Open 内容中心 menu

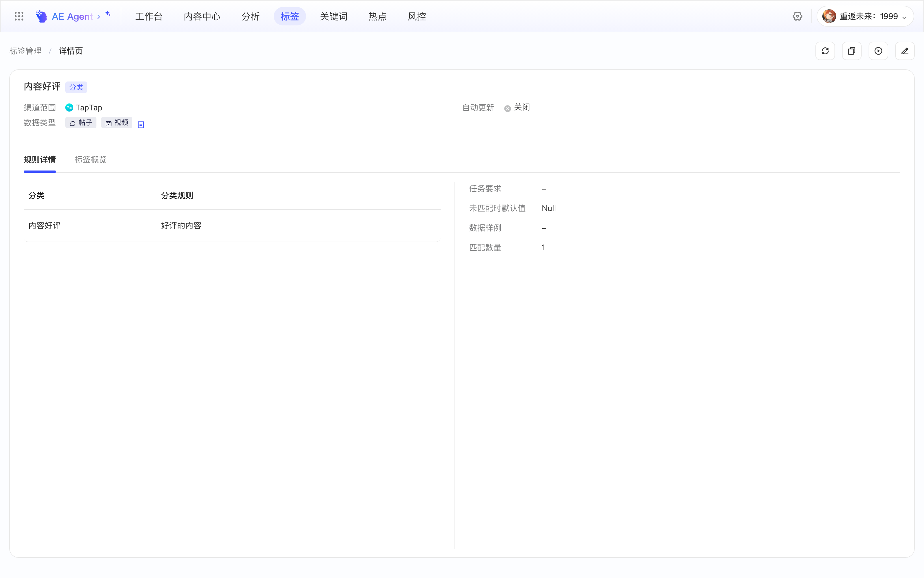point(202,16)
